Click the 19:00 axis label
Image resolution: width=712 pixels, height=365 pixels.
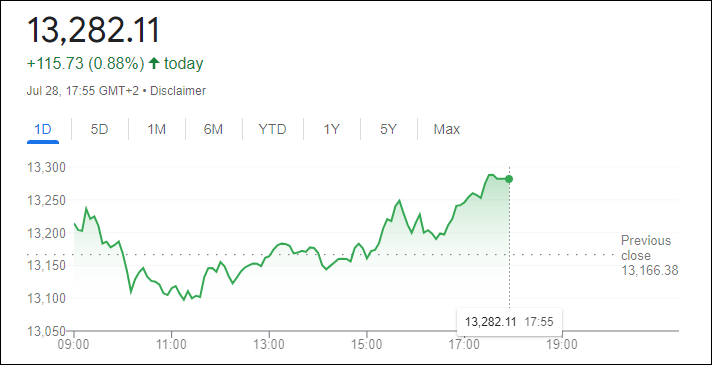coord(562,345)
